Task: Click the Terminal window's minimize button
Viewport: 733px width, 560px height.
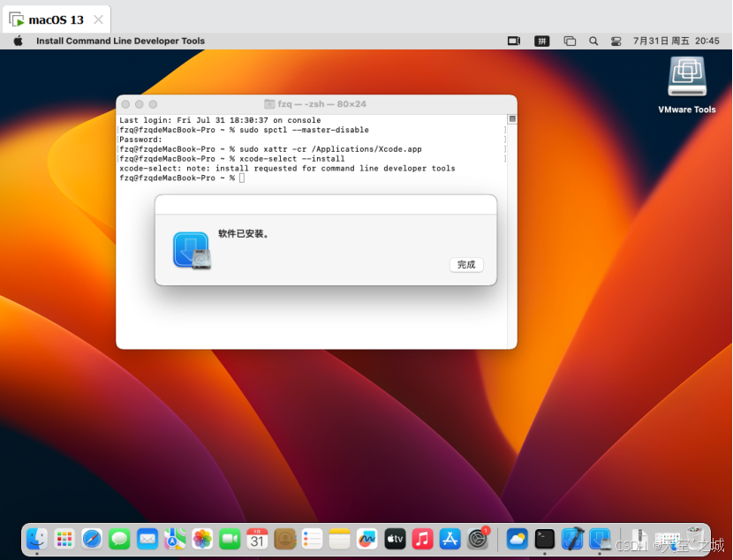Action: (x=140, y=104)
